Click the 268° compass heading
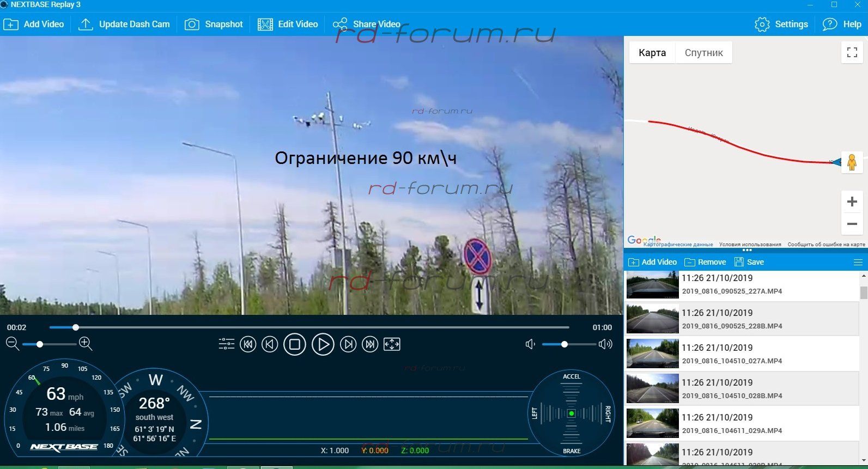 click(x=155, y=404)
